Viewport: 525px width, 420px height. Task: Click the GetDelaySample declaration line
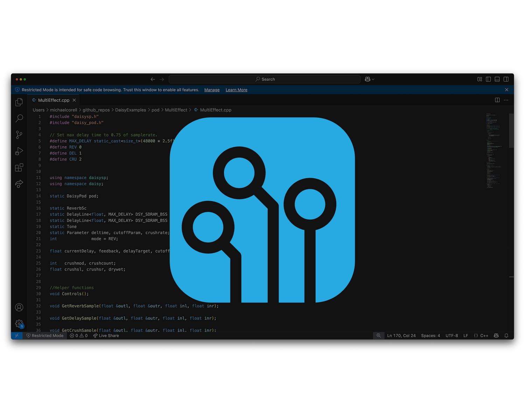[133, 318]
